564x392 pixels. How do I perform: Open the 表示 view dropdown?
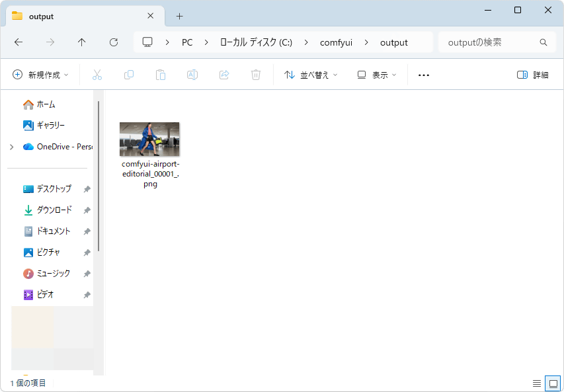377,75
